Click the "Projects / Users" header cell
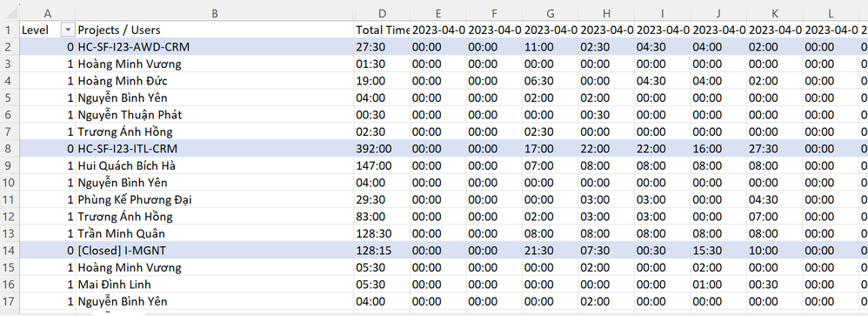Screen dimensions: 868x316 pyautogui.click(x=215, y=30)
